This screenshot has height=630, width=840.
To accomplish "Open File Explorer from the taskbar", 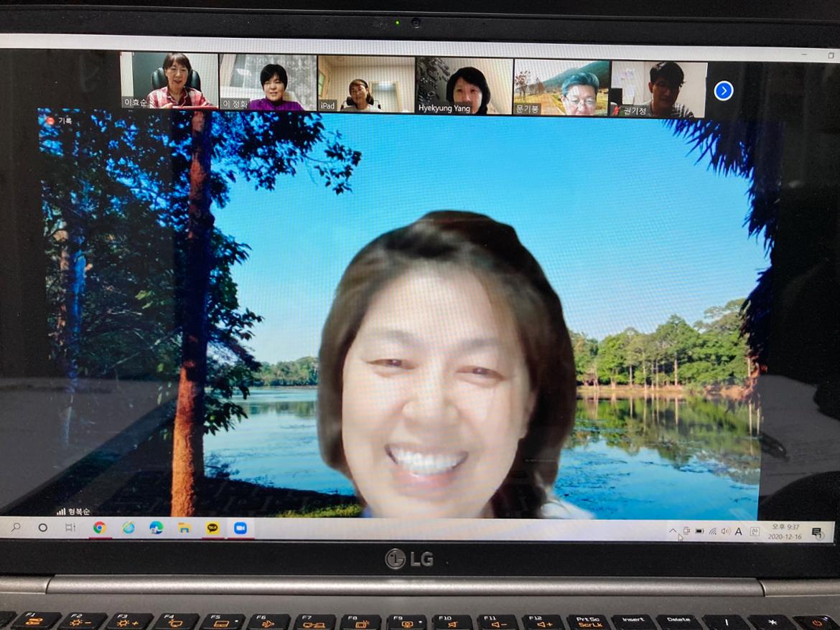I will 184,528.
